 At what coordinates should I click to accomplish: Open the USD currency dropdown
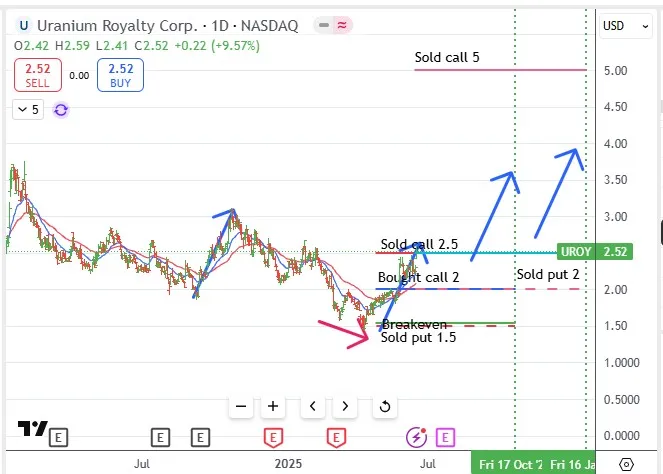tap(625, 26)
